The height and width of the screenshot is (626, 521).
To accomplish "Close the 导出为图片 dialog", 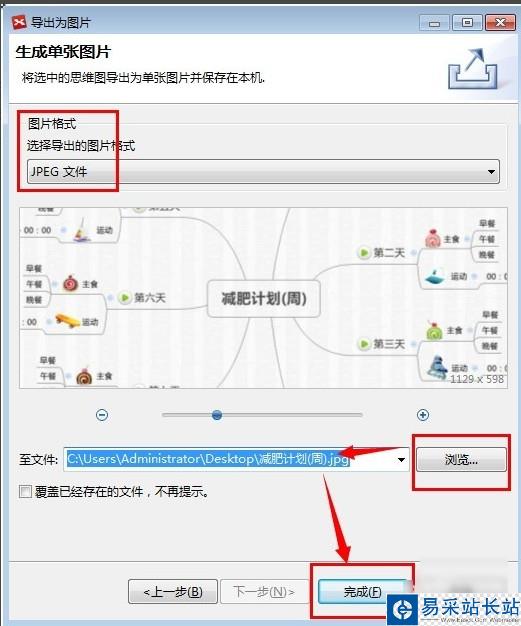I will tap(500, 22).
